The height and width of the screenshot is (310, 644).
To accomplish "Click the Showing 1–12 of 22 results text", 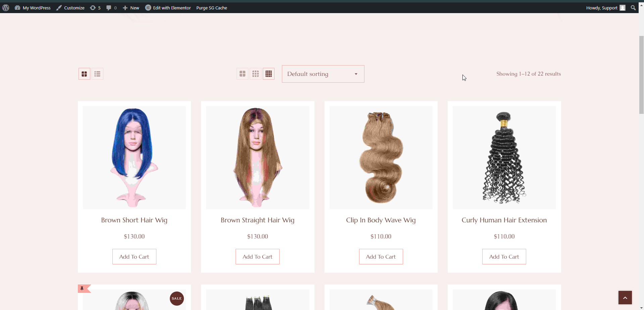I will 529,74.
